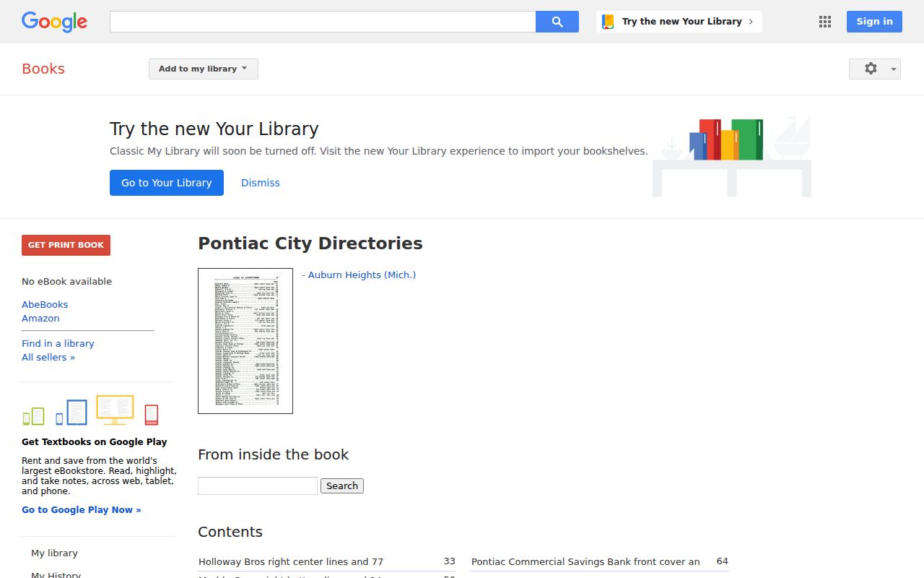924x578 pixels.
Task: Expand the Add to my library dropdown
Action: click(x=204, y=69)
